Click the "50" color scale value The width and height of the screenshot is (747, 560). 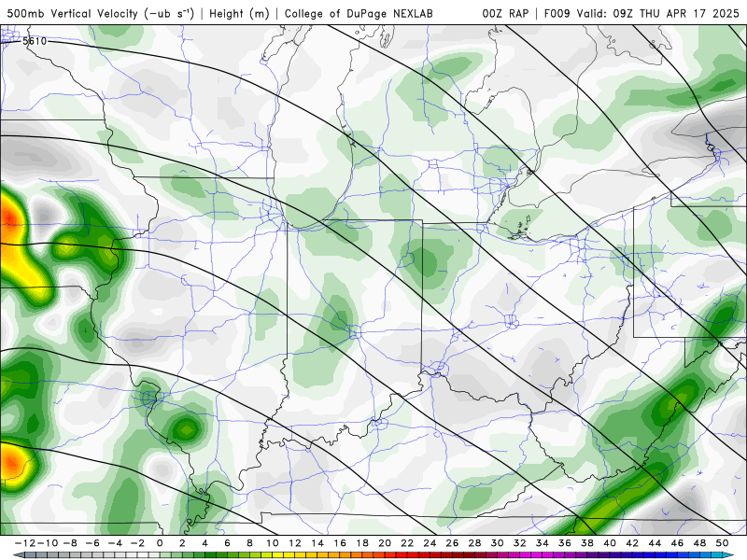[x=723, y=543]
